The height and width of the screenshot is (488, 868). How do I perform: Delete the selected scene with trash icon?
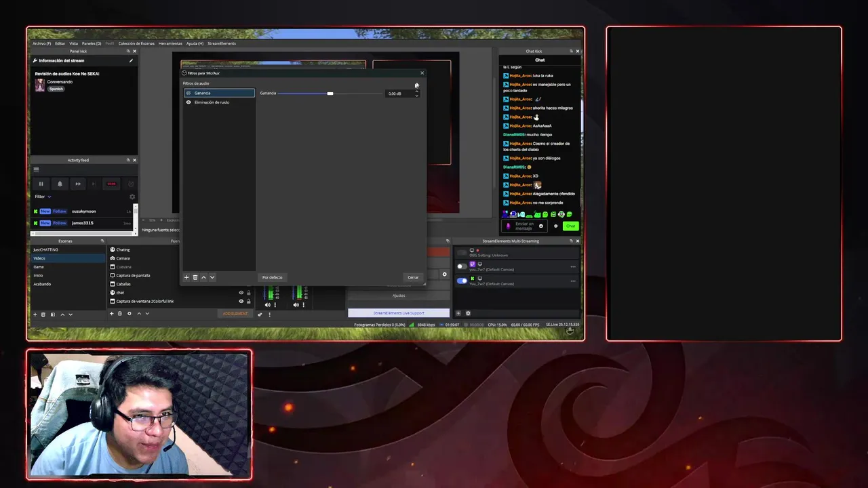coord(43,314)
